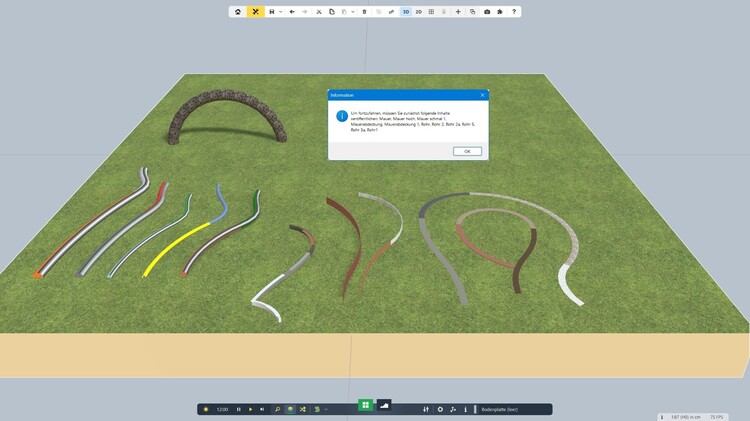Click the Information dialog title bar
Viewport: 750px width, 421px height.
pyautogui.click(x=408, y=95)
